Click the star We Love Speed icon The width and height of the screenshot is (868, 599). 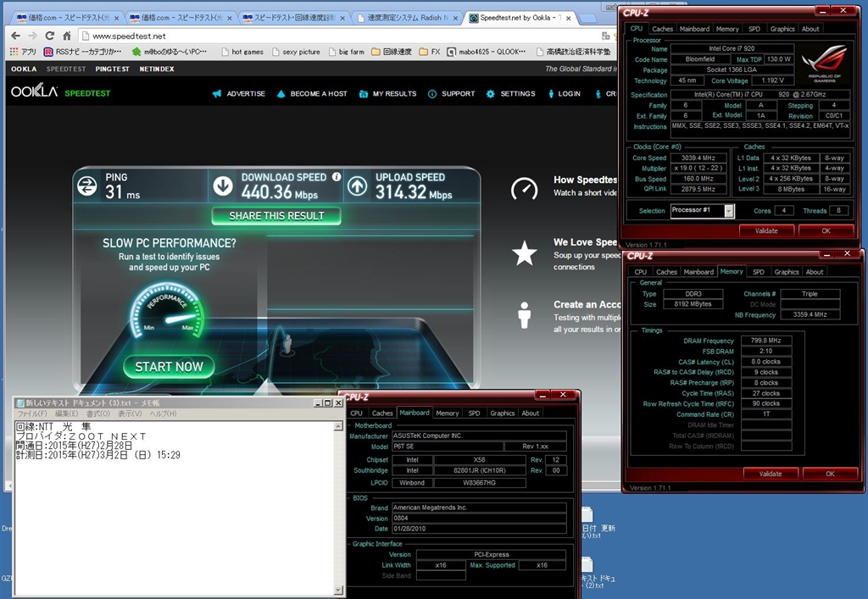pyautogui.click(x=524, y=252)
